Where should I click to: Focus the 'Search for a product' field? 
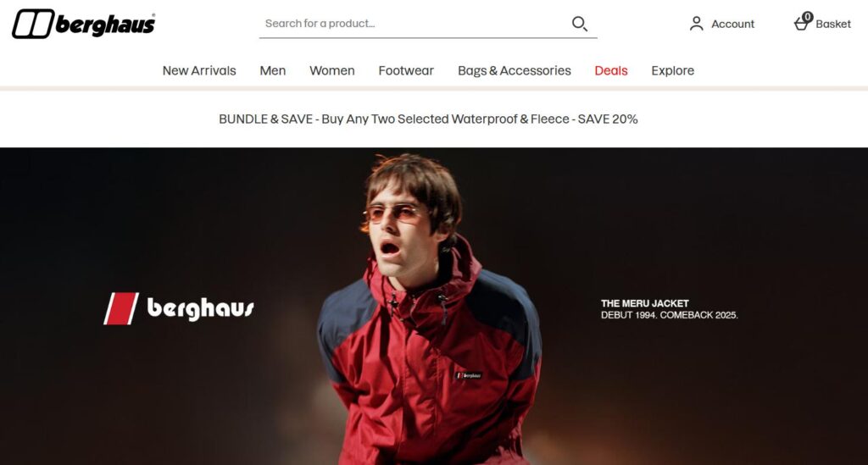pyautogui.click(x=415, y=24)
